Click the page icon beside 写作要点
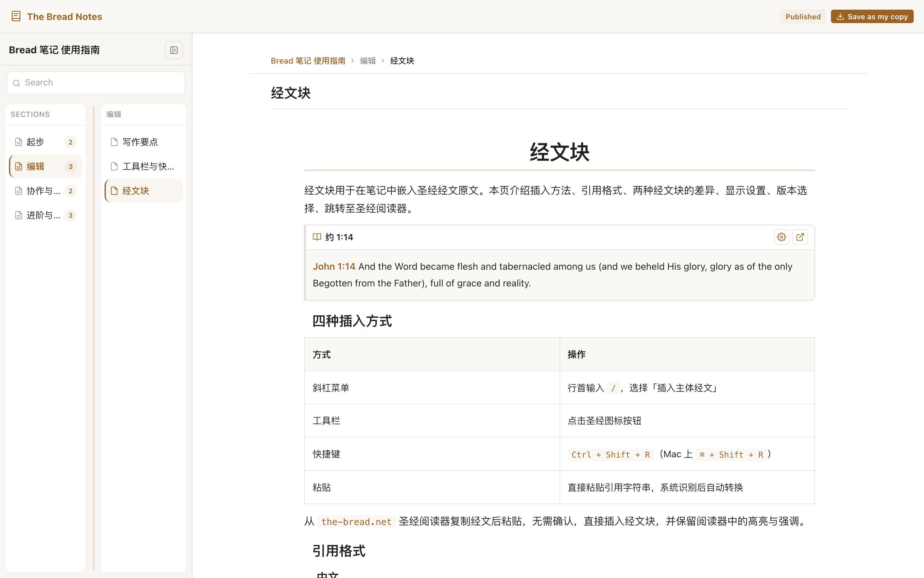This screenshot has height=578, width=924. (114, 142)
